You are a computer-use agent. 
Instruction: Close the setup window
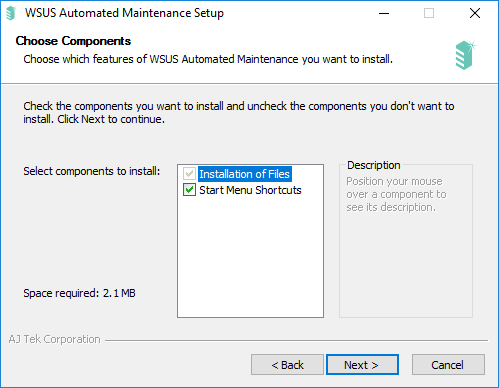click(475, 13)
